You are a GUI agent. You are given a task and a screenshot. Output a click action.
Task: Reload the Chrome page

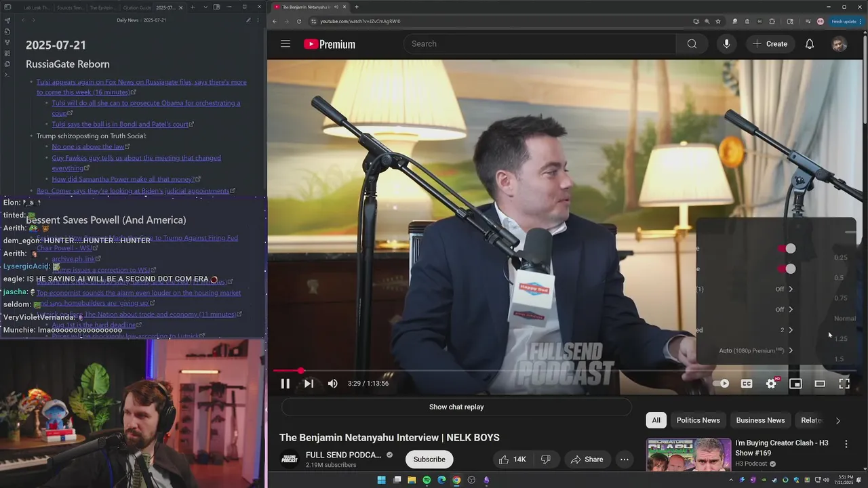(299, 21)
